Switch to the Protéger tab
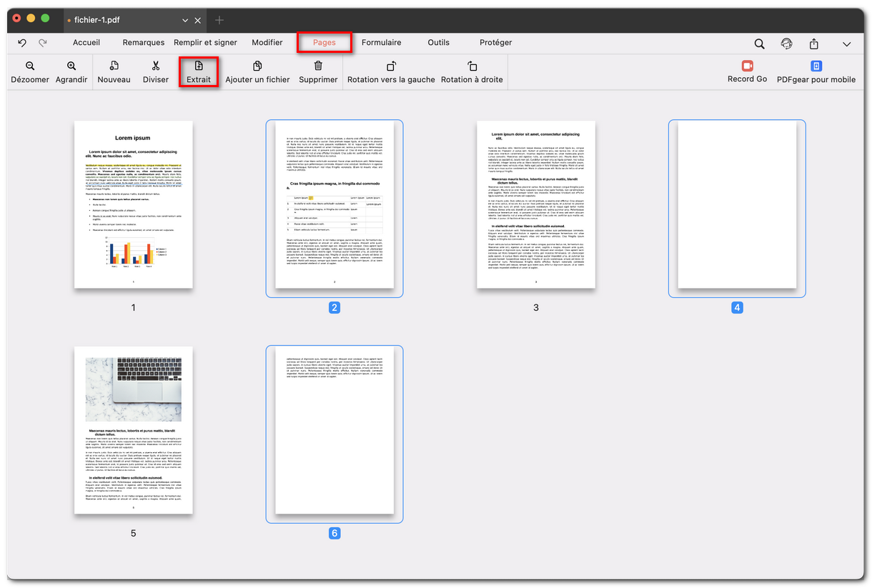The height and width of the screenshot is (588, 872). tap(495, 42)
